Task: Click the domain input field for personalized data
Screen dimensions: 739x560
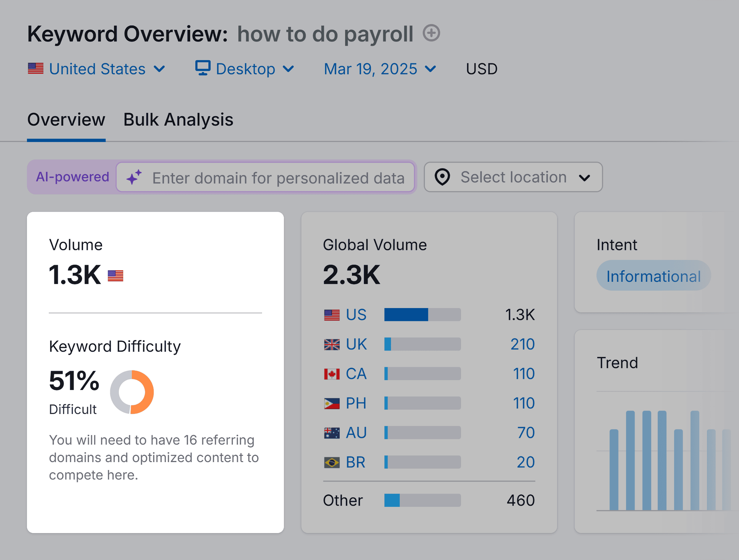Action: tap(265, 177)
